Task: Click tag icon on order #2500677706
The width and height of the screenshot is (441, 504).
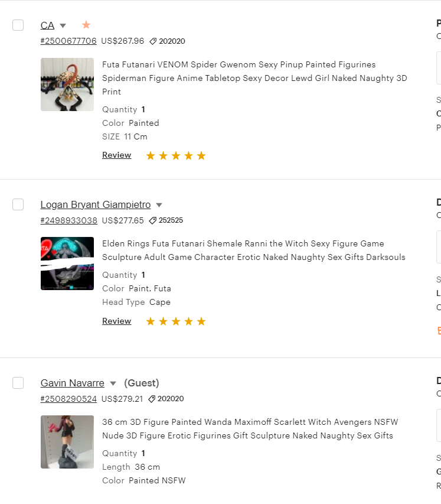Action: click(153, 41)
